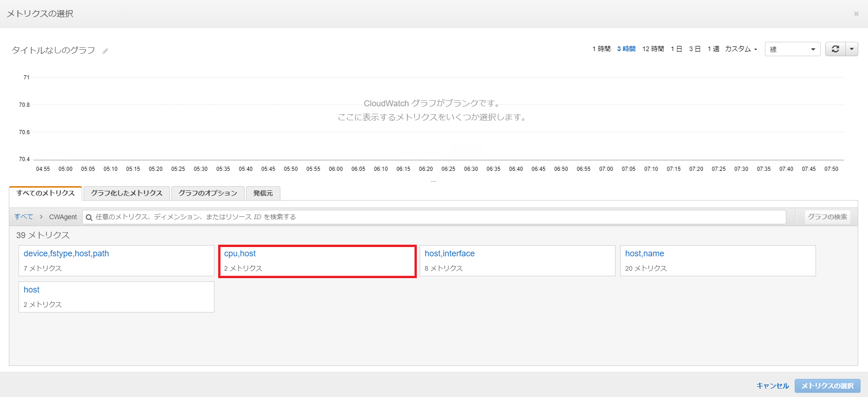Open the グラフのオプション tab
Screen dimensions: 868x397
pyautogui.click(x=207, y=193)
